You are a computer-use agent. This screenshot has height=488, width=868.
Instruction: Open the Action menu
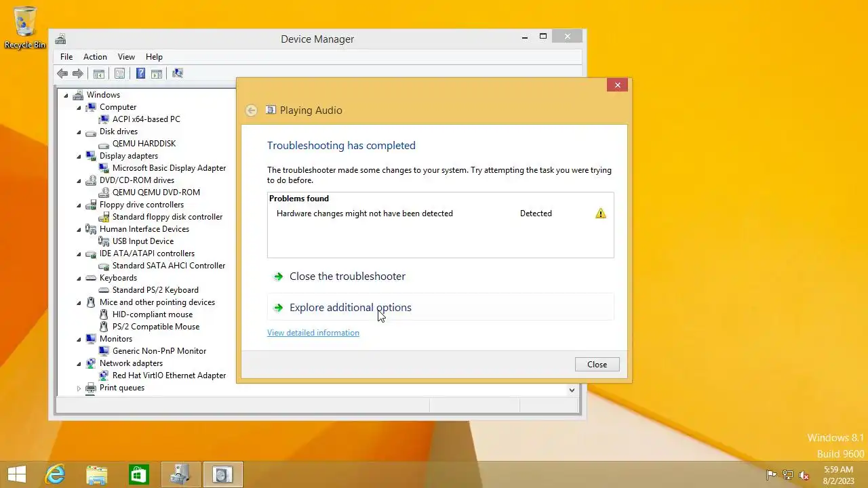click(x=95, y=57)
